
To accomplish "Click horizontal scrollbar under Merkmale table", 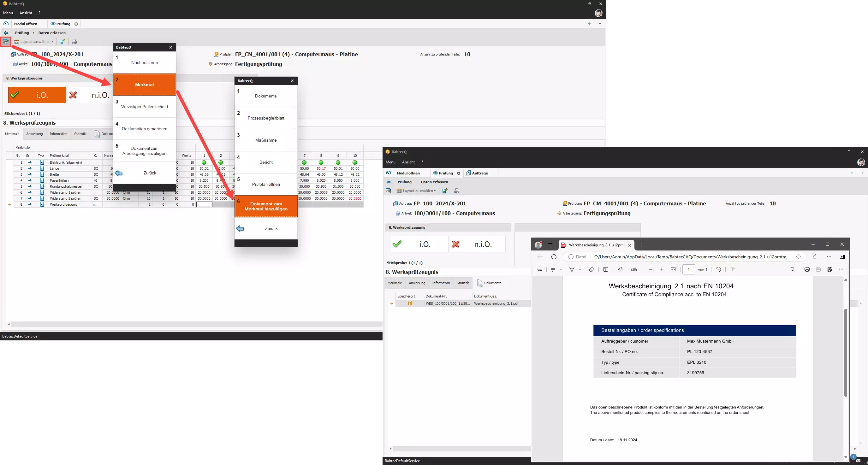I will [x=196, y=324].
